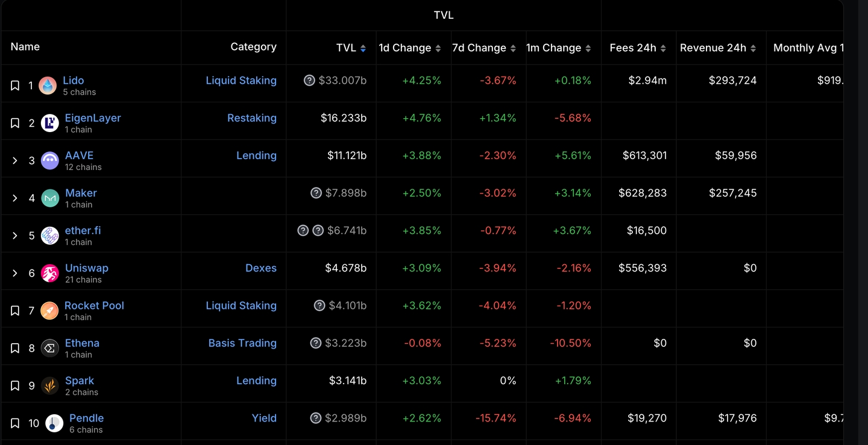Bookmark the Lido protocol row

15,86
